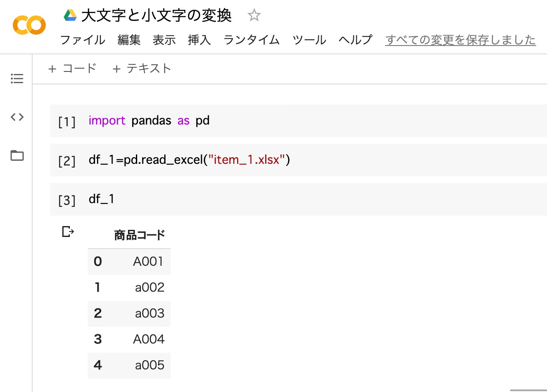547x392 pixels.
Task: Add a text cell with + テキスト
Action: pos(142,69)
